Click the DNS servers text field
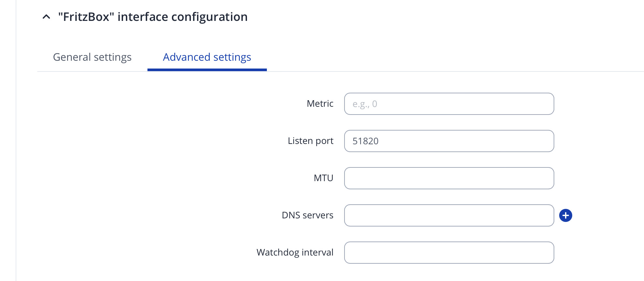The image size is (644, 281). [x=449, y=215]
